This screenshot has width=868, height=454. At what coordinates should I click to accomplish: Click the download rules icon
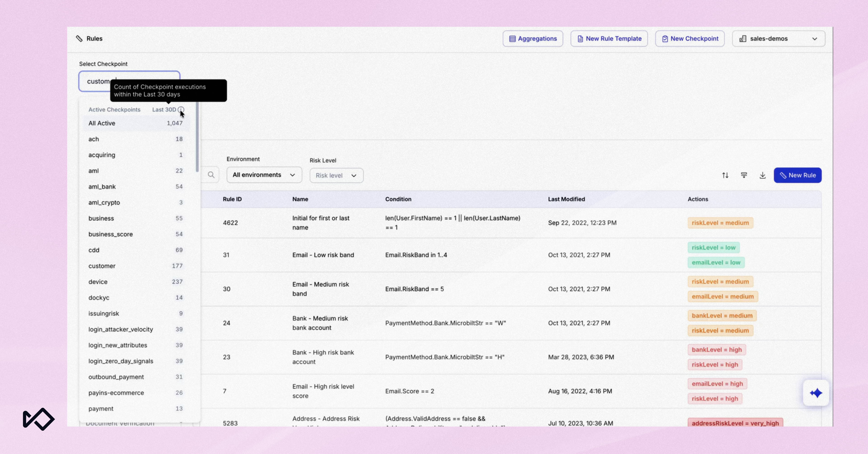point(762,175)
